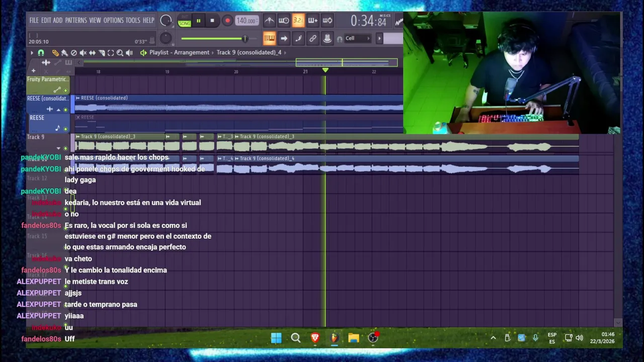Pause playback with the pause button

[x=198, y=21]
